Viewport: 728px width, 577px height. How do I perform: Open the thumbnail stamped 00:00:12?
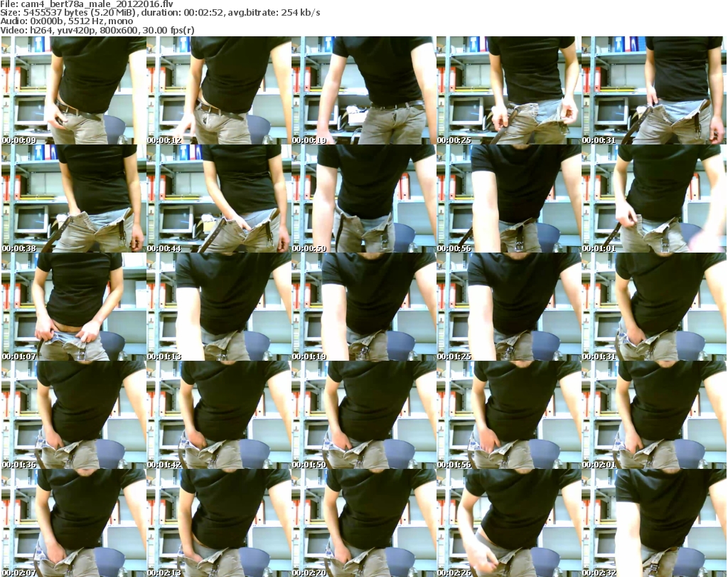(219, 90)
